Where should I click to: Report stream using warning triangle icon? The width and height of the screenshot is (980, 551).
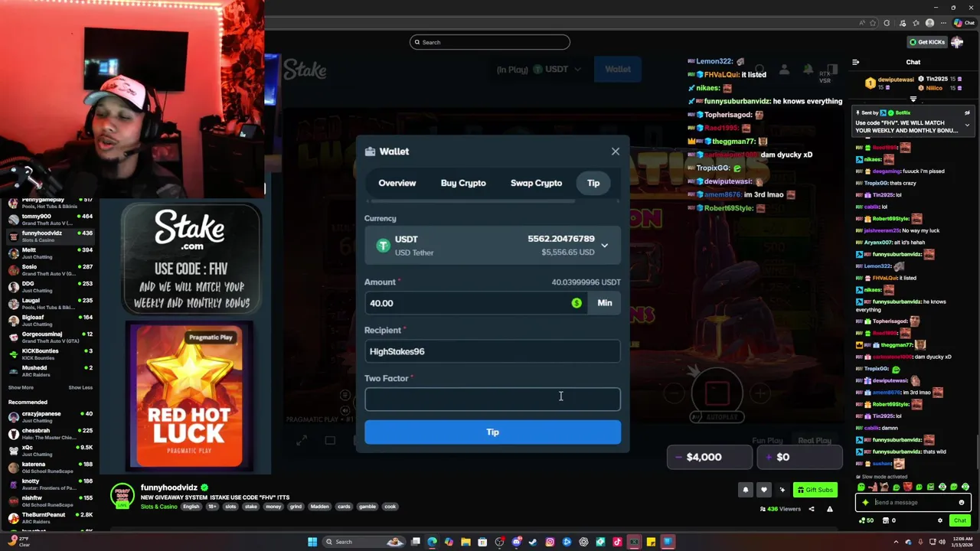[x=830, y=509]
